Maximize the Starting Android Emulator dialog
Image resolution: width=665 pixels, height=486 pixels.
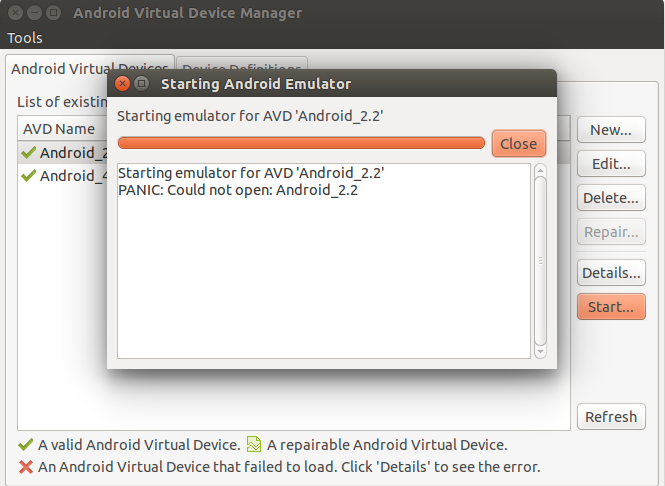click(x=142, y=84)
